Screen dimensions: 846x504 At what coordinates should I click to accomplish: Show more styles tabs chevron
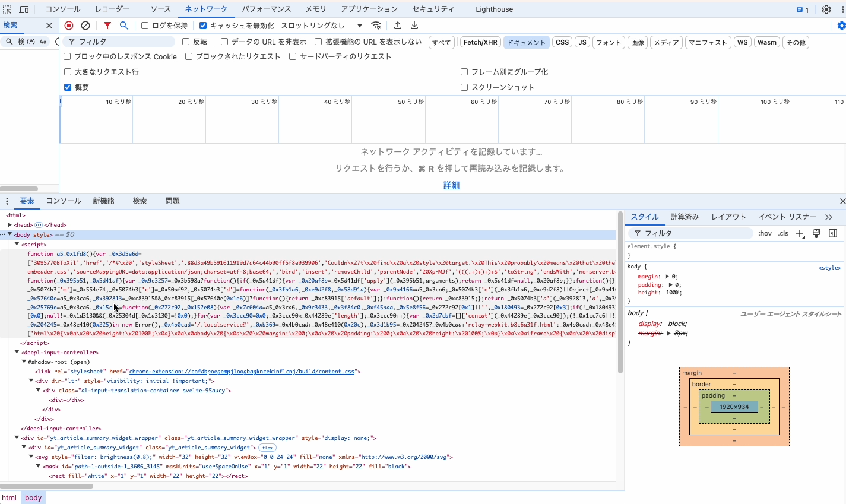pyautogui.click(x=829, y=217)
